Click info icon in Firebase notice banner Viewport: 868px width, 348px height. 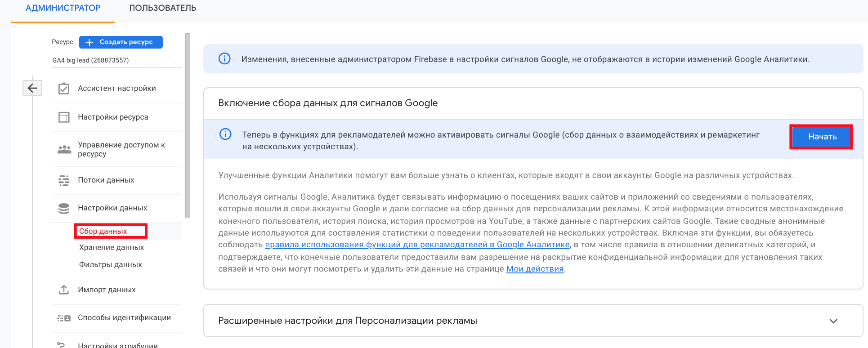coord(224,59)
